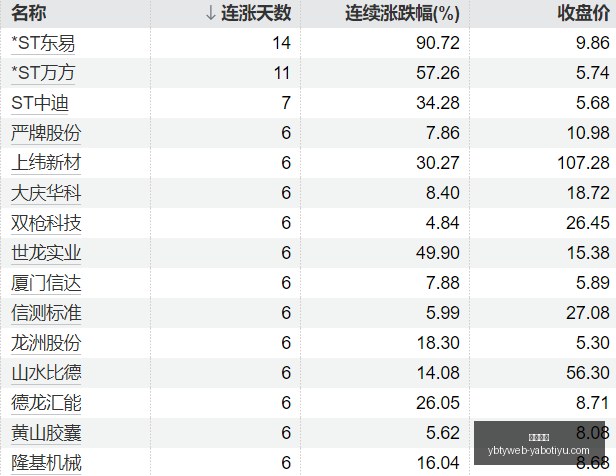Open the 上纬新材 stock link
This screenshot has width=616, height=476.
(x=46, y=163)
